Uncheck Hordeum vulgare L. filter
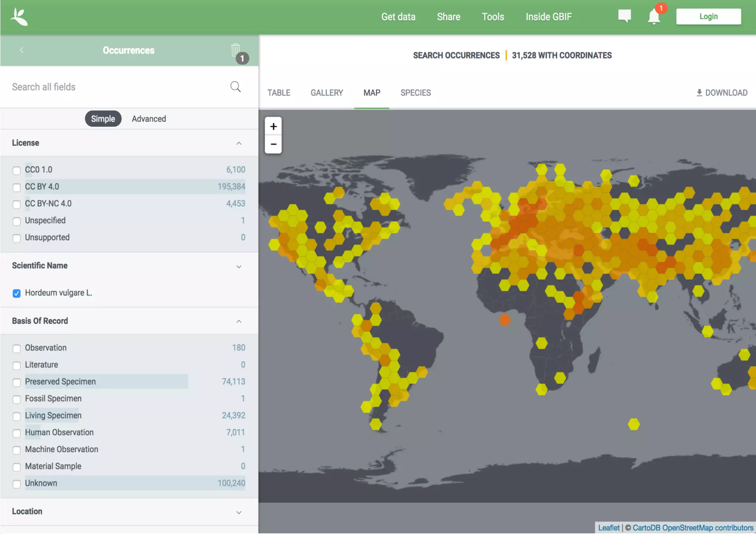 [17, 293]
